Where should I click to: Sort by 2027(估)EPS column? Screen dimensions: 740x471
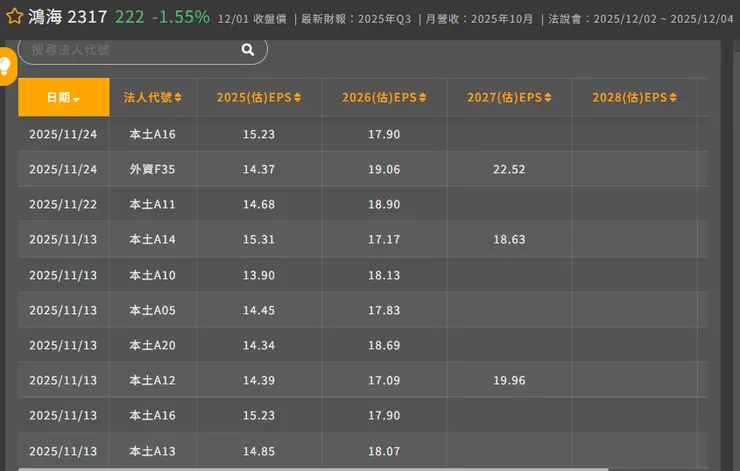509,97
